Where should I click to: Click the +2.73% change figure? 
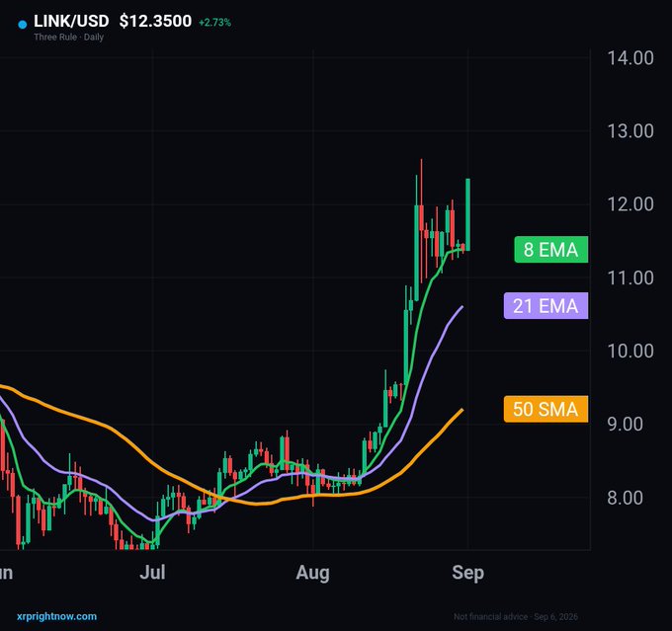214,23
